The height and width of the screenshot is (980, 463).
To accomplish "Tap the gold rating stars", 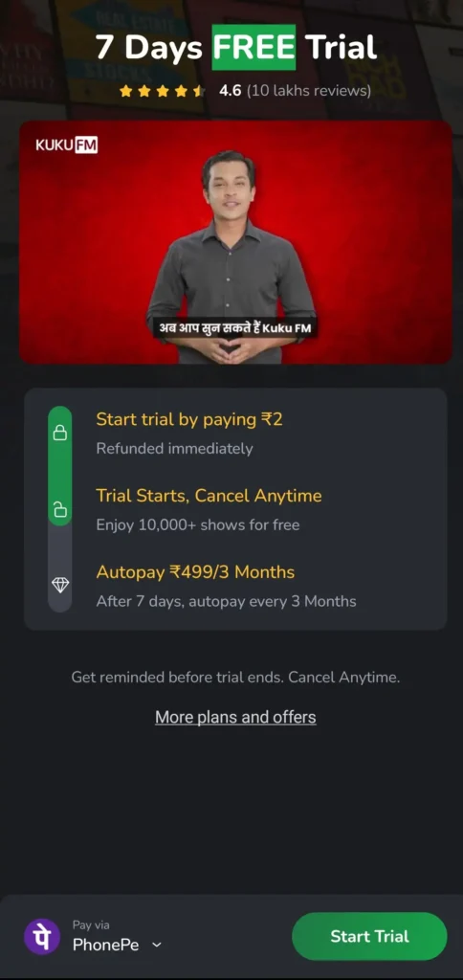I will point(162,91).
